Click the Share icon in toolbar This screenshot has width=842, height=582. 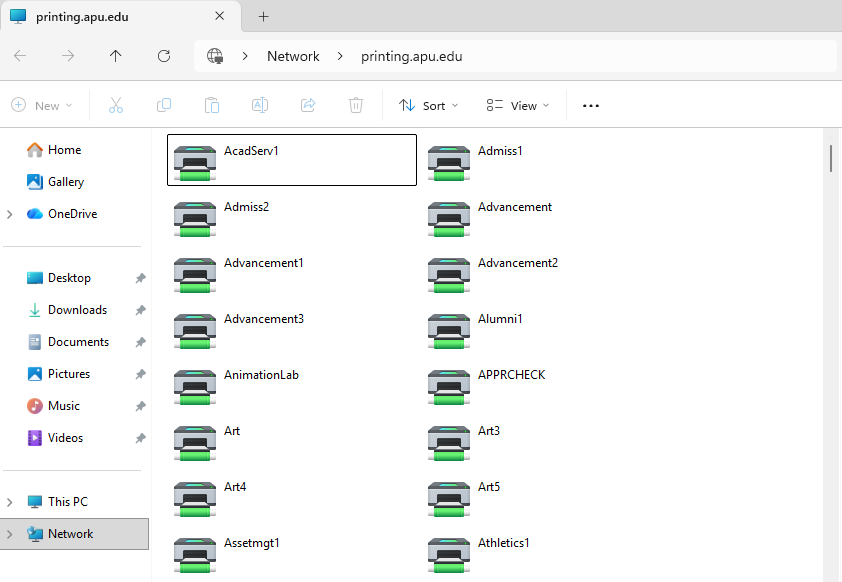point(308,105)
